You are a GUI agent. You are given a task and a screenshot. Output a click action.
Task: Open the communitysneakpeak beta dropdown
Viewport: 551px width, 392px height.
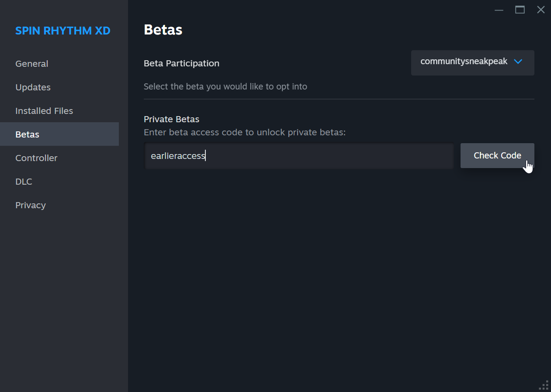click(472, 62)
